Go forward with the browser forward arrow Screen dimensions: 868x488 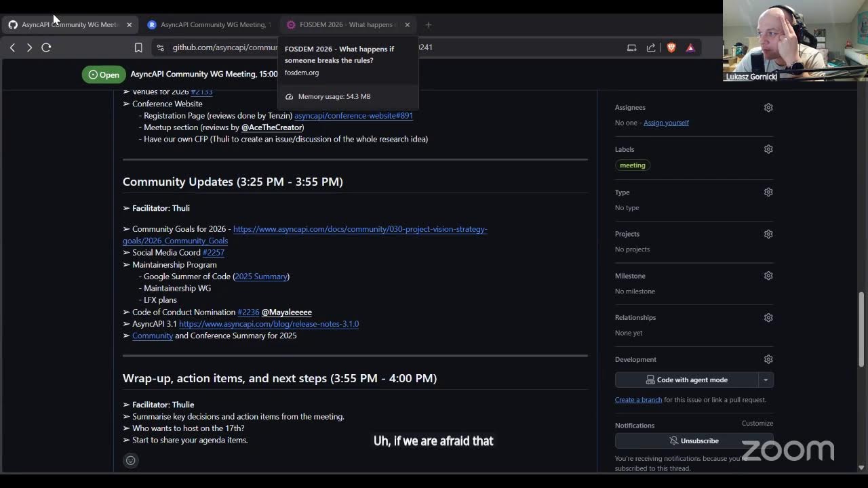(x=29, y=47)
